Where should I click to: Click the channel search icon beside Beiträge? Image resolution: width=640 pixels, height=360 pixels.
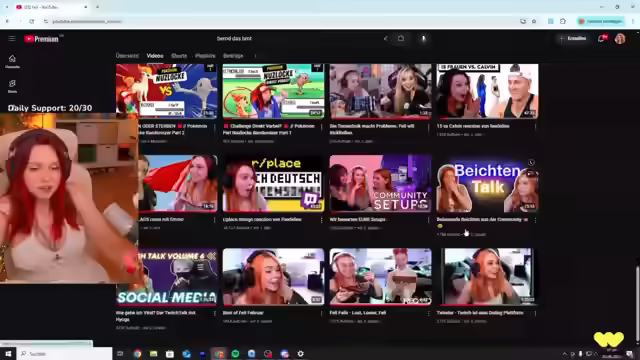tap(256, 56)
